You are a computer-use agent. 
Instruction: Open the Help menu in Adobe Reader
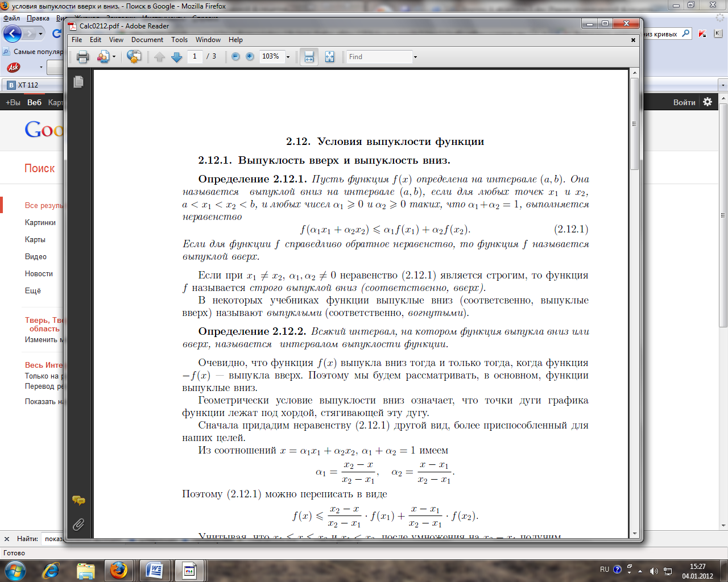235,40
